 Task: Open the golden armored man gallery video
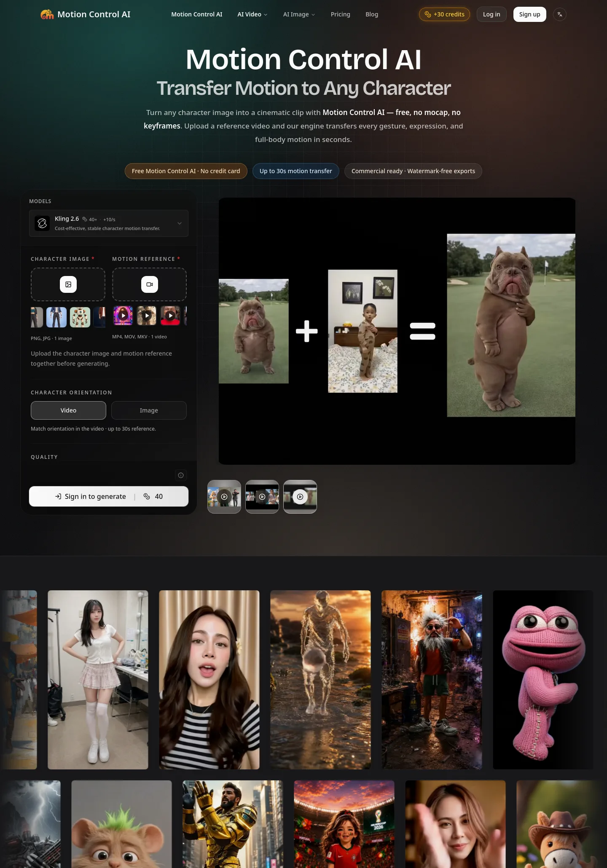(233, 824)
